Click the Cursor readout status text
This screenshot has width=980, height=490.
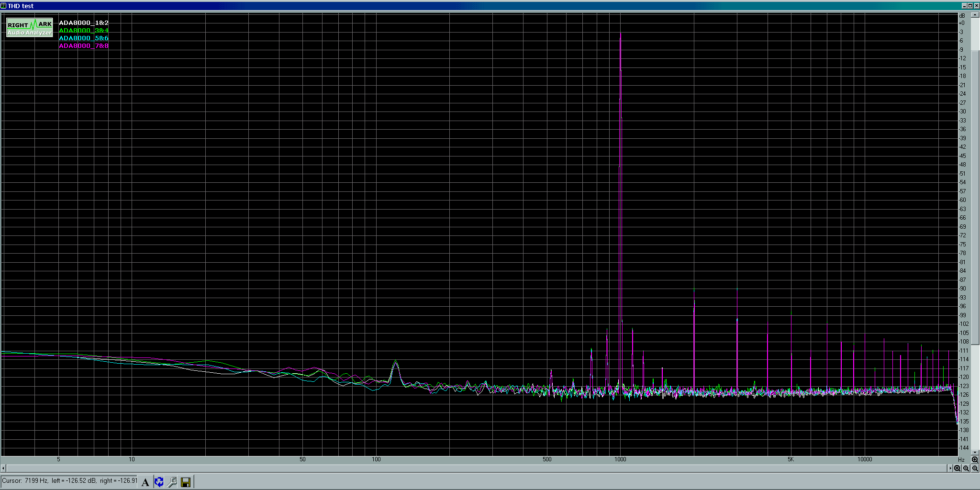coord(69,481)
